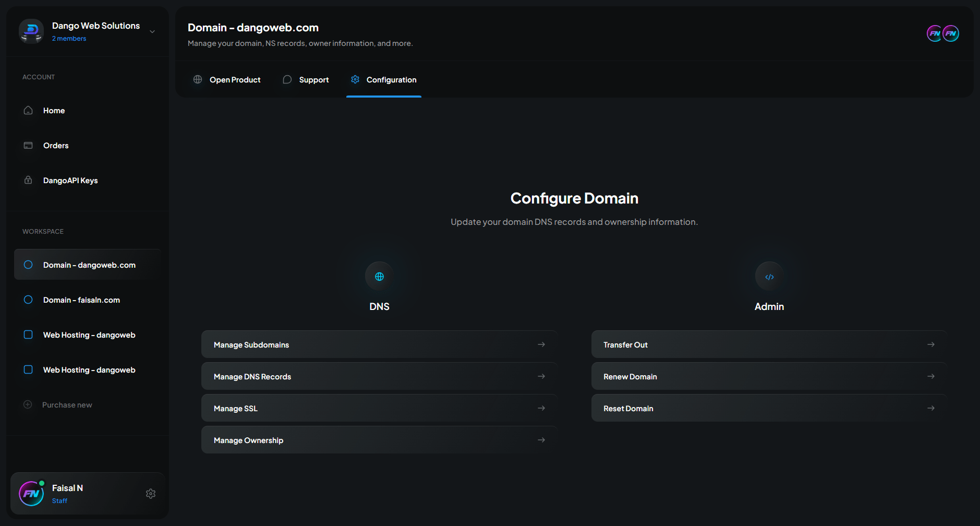Image resolution: width=980 pixels, height=526 pixels.
Task: Click the Admin section heading
Action: (769, 306)
